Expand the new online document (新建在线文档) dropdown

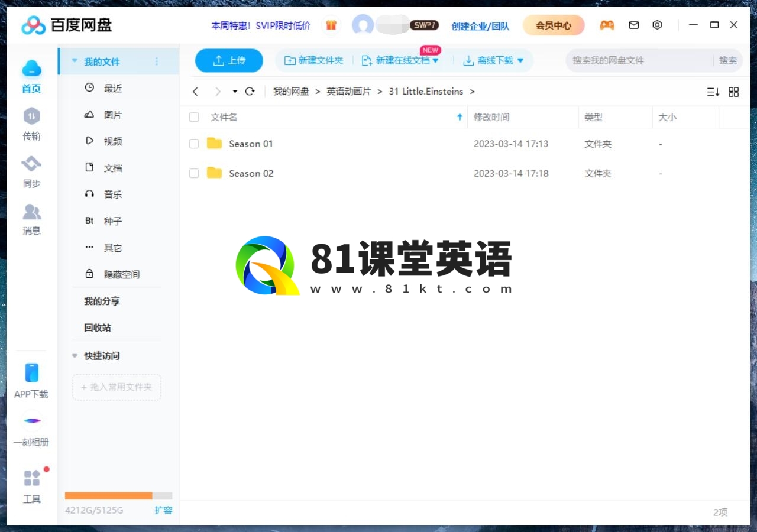coord(436,60)
